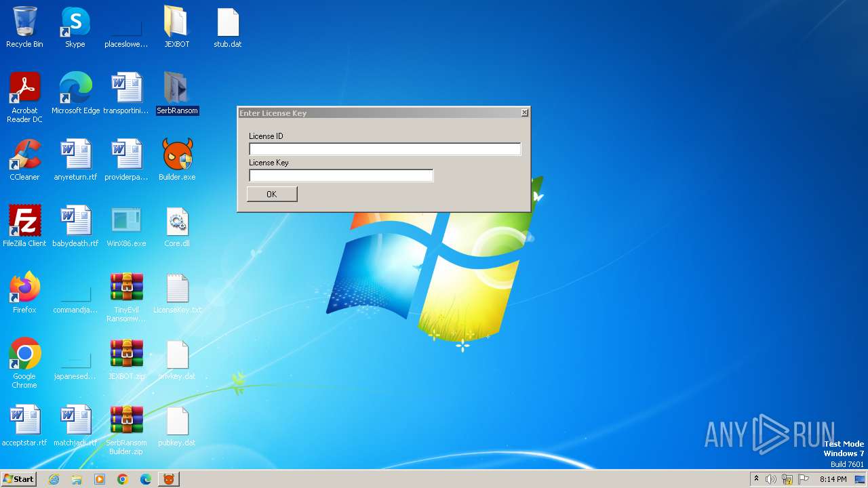Switch to the Builder app taskbar button
Screen dimensions: 868x488
(x=169, y=479)
